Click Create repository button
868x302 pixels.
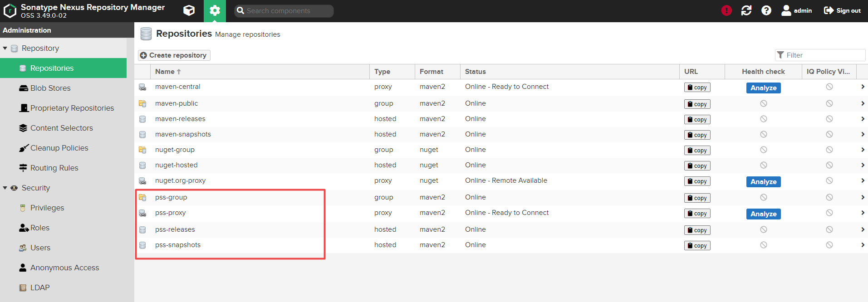tap(174, 55)
